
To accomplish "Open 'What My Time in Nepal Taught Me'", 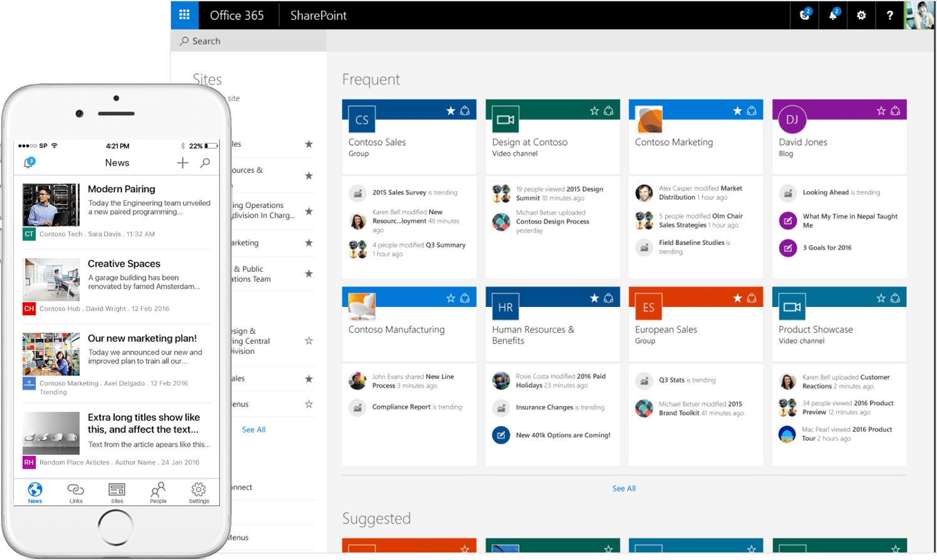I will [x=850, y=220].
